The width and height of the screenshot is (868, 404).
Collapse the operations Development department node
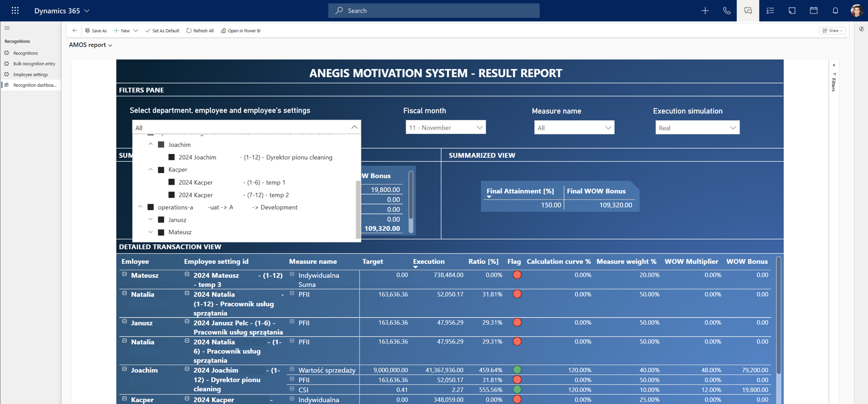click(140, 207)
